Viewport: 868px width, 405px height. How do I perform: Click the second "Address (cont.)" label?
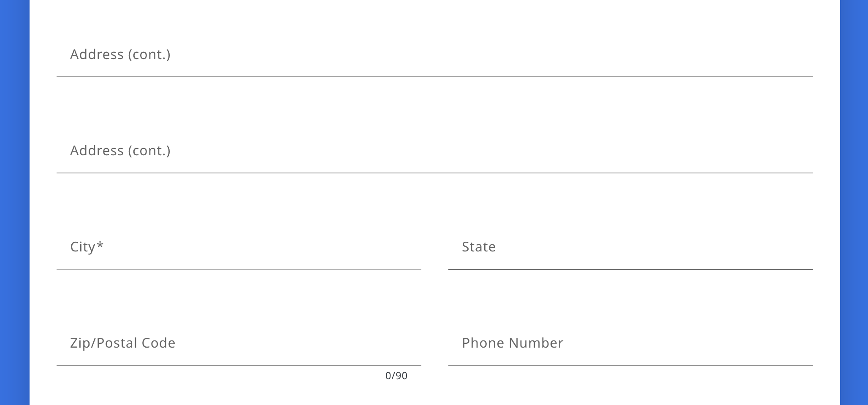pos(120,151)
